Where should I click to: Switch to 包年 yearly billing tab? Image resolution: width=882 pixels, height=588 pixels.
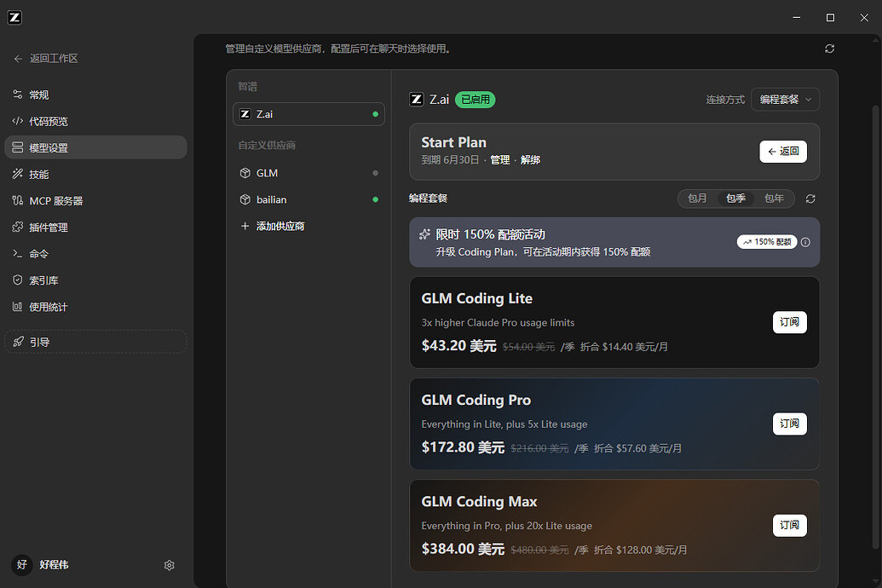774,198
